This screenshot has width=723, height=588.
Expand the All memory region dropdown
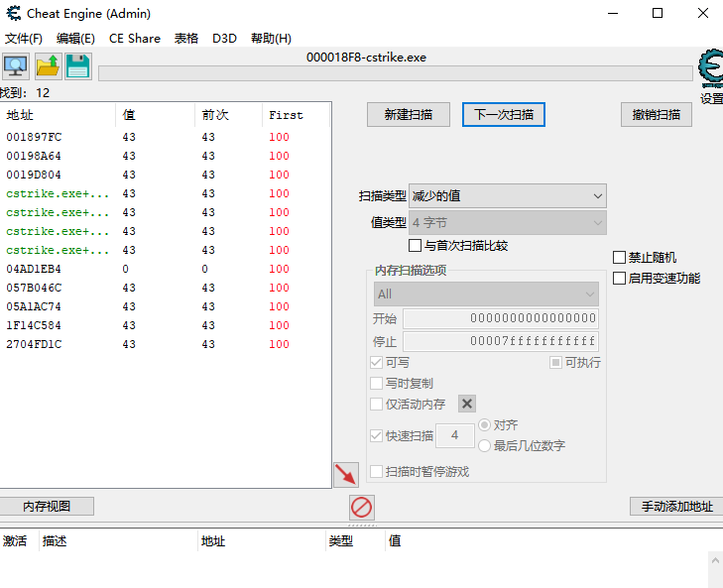click(486, 294)
